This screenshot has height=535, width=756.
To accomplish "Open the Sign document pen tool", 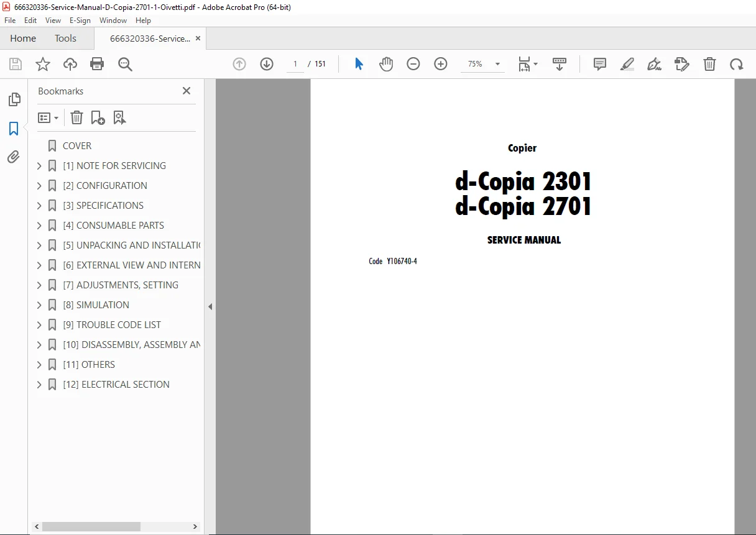I will coord(654,64).
